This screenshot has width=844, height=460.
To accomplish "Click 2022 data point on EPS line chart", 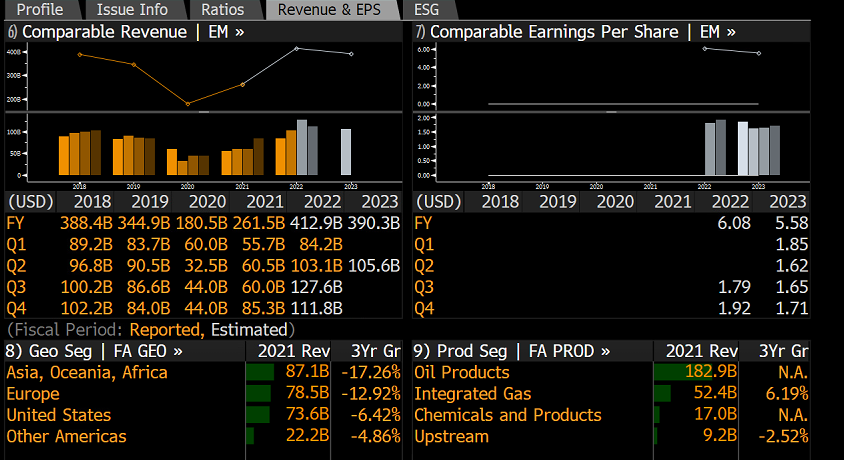I will pos(705,48).
